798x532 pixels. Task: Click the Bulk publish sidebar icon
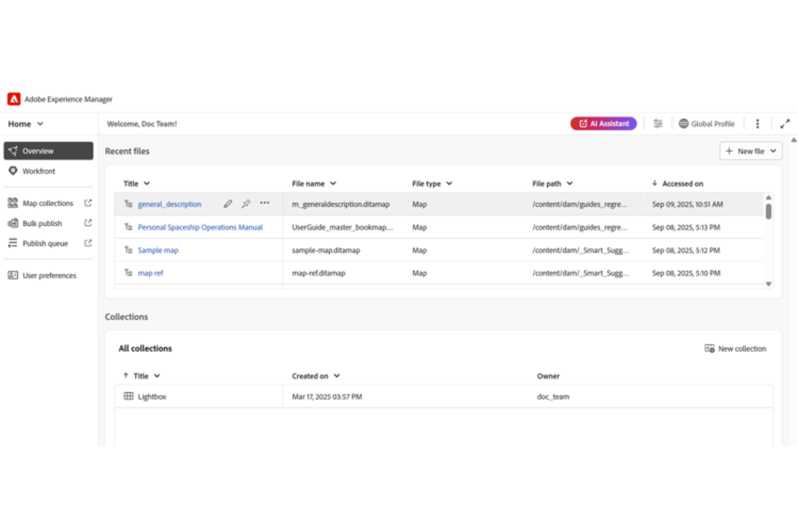[13, 223]
